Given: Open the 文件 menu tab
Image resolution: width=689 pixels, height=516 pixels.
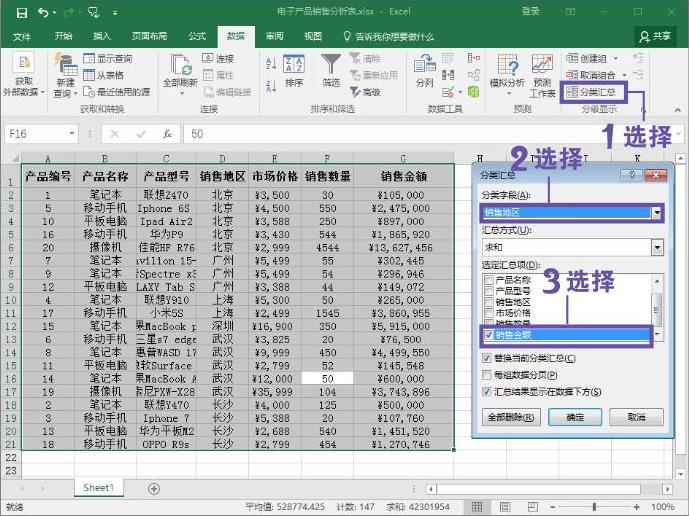Looking at the screenshot, I should [x=22, y=36].
